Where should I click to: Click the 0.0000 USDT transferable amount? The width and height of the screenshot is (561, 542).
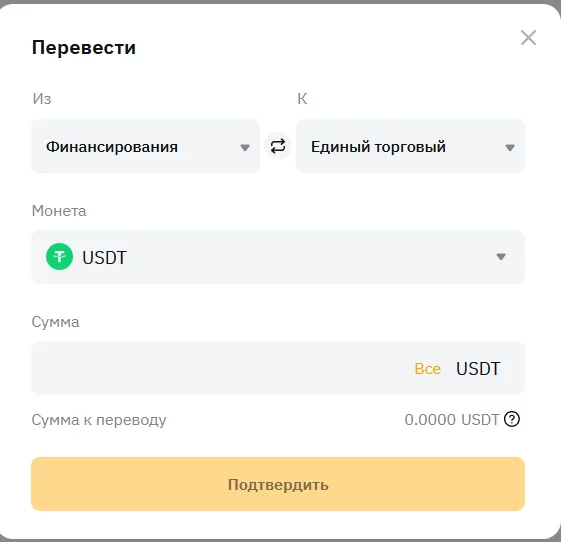click(452, 419)
